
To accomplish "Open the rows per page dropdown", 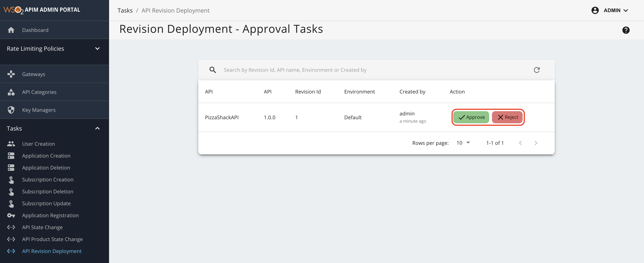I will 463,143.
